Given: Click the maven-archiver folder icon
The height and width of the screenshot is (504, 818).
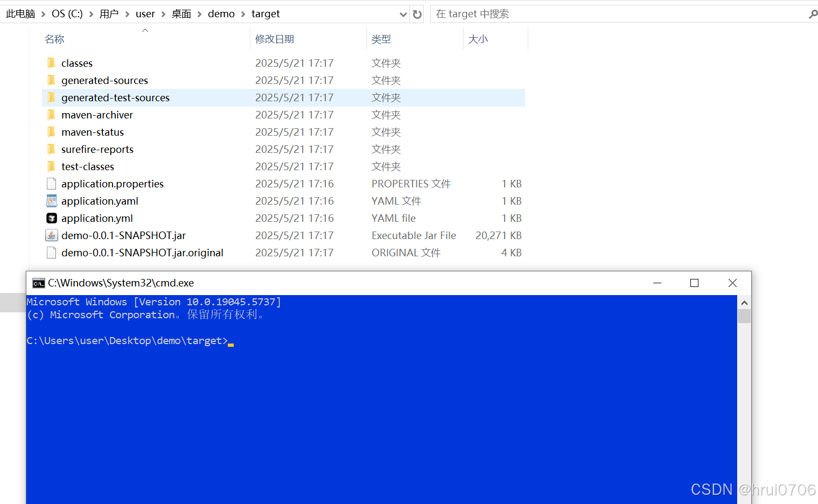Looking at the screenshot, I should coord(51,115).
